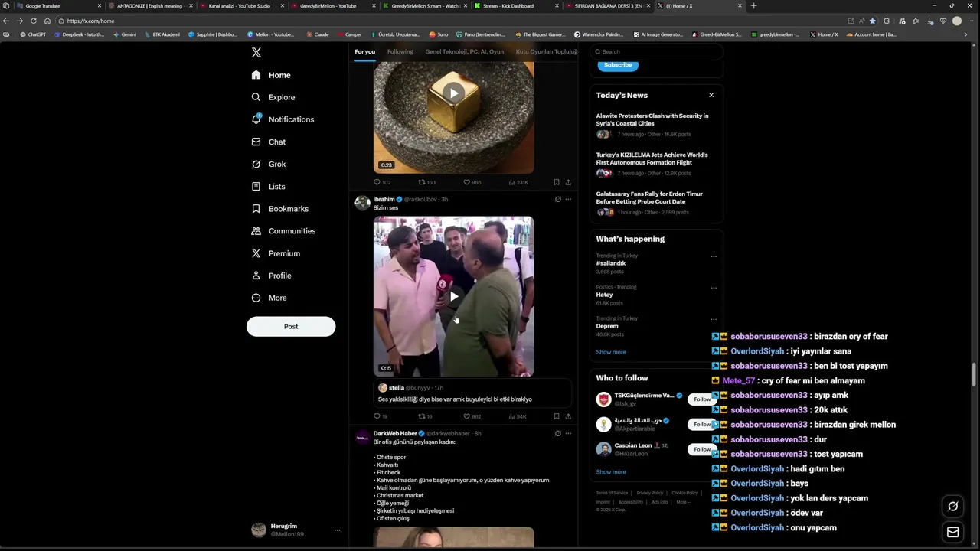Open Notifications in the sidebar
The image size is (980, 551).
point(283,119)
